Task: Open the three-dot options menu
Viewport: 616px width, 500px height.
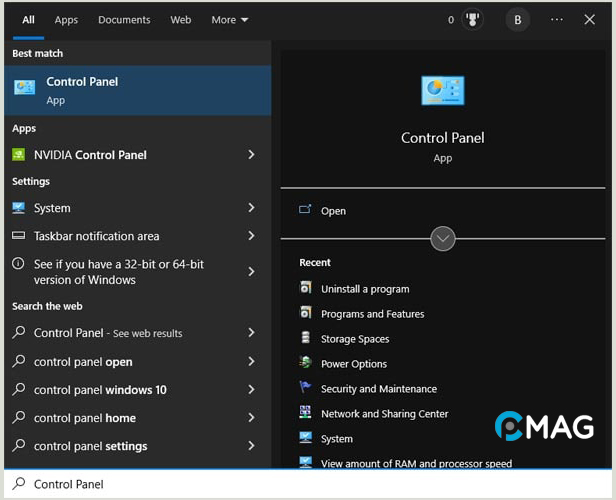Action: click(557, 20)
